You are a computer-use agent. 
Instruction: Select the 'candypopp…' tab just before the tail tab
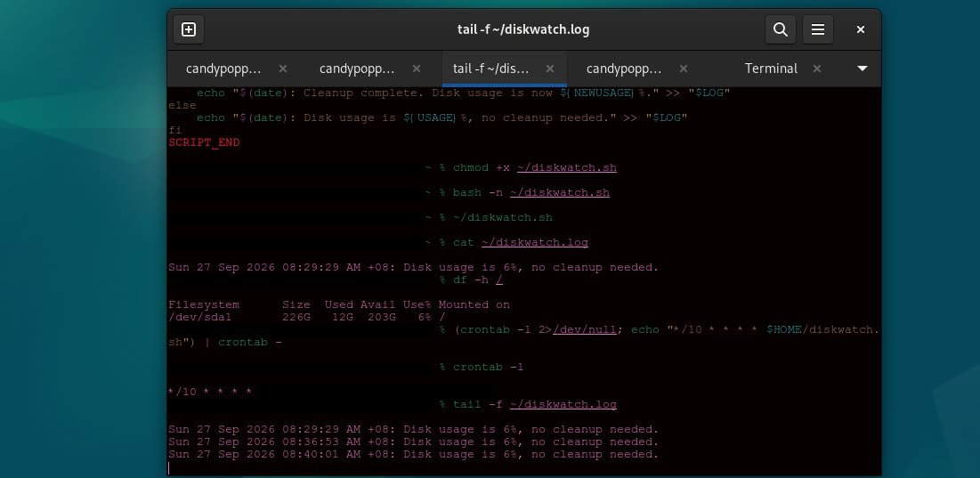(x=357, y=69)
